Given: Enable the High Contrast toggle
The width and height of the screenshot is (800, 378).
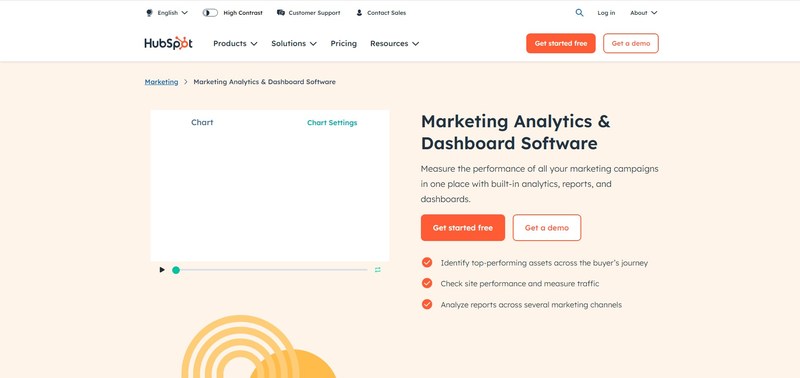Looking at the screenshot, I should 210,13.
